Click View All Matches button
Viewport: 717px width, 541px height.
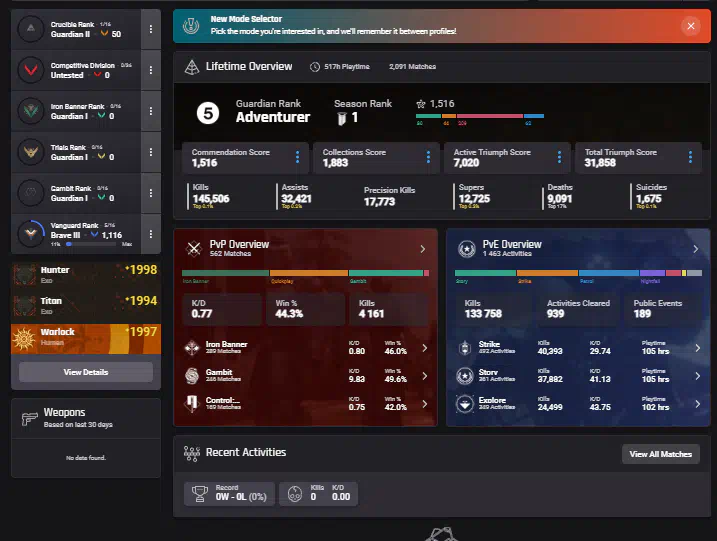point(660,454)
